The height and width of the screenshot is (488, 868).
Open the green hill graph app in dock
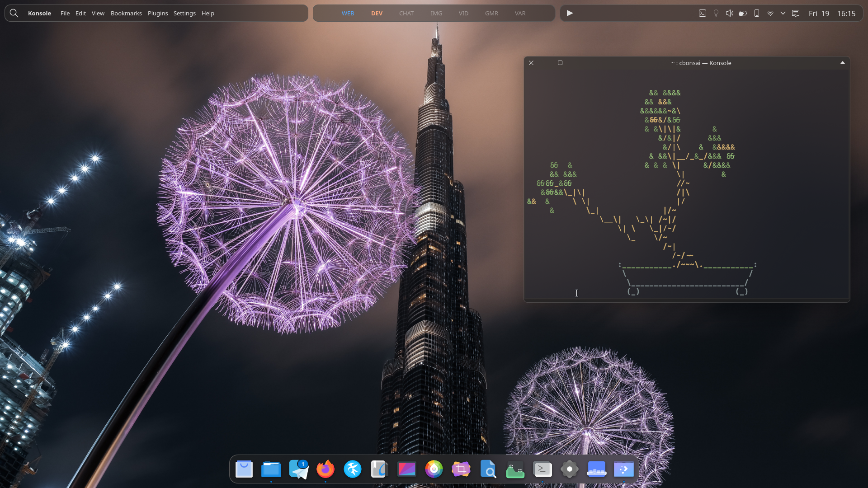coord(515,469)
